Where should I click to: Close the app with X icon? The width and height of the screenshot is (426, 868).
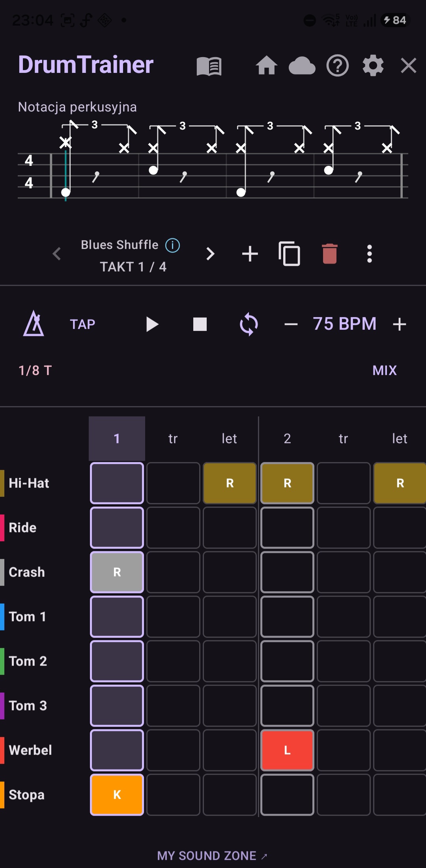coord(409,65)
